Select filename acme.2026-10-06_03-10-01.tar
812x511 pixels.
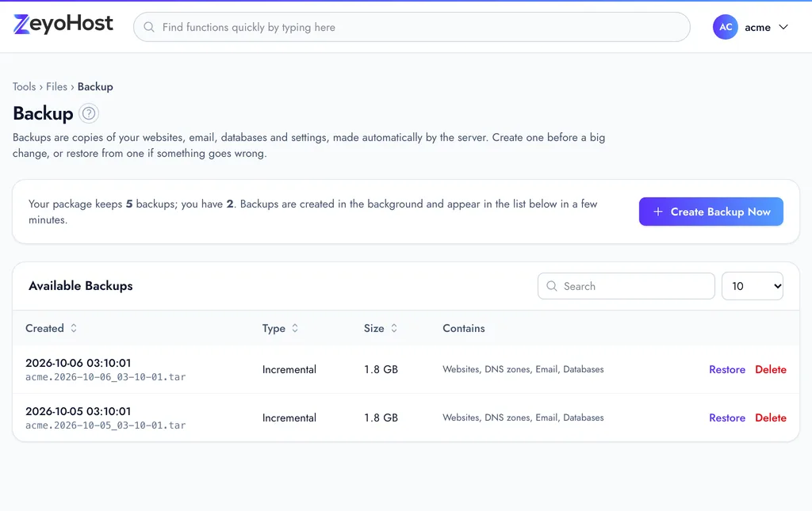pos(105,377)
